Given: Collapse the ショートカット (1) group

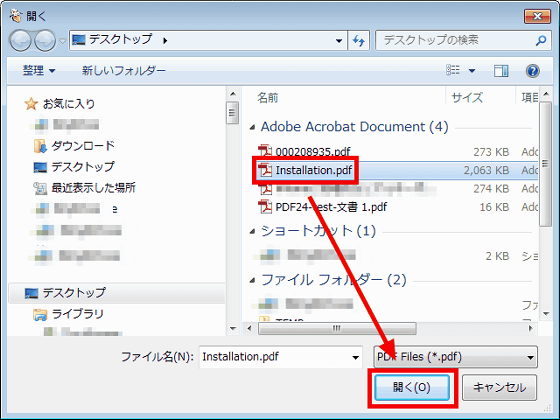Looking at the screenshot, I should coord(252,232).
